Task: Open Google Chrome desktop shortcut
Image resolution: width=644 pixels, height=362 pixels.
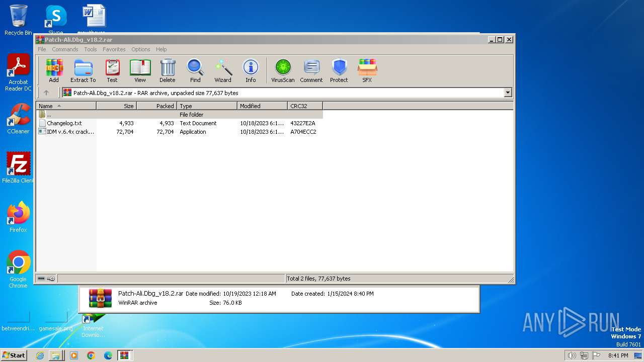Action: pyautogui.click(x=18, y=269)
